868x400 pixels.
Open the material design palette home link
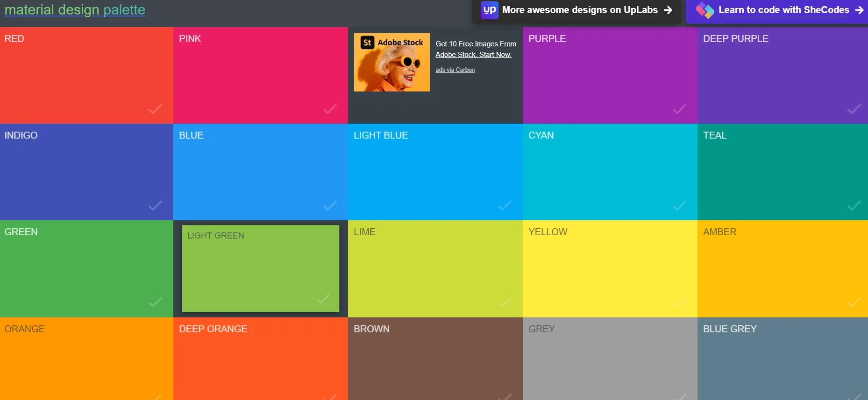pos(75,10)
